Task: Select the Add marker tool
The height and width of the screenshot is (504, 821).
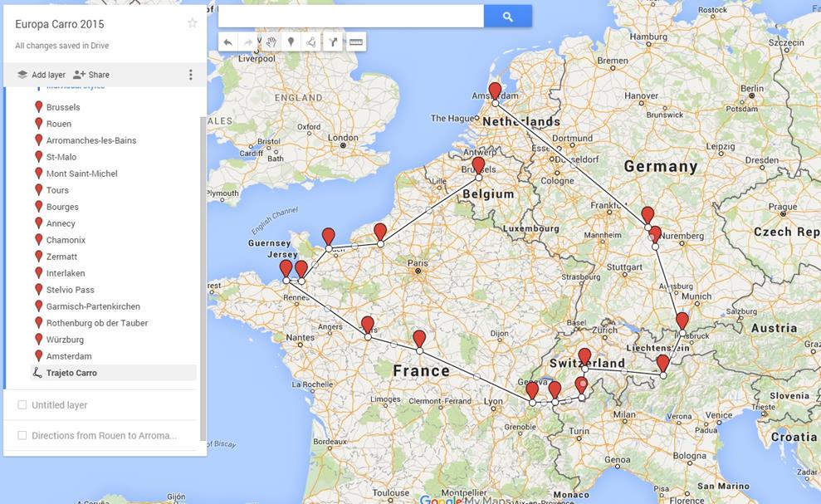Action: pyautogui.click(x=291, y=42)
